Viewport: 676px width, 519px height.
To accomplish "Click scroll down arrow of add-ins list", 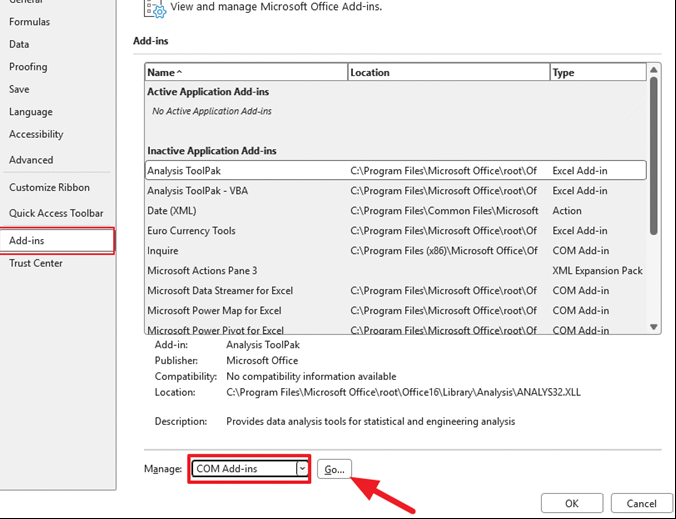I will 654,327.
